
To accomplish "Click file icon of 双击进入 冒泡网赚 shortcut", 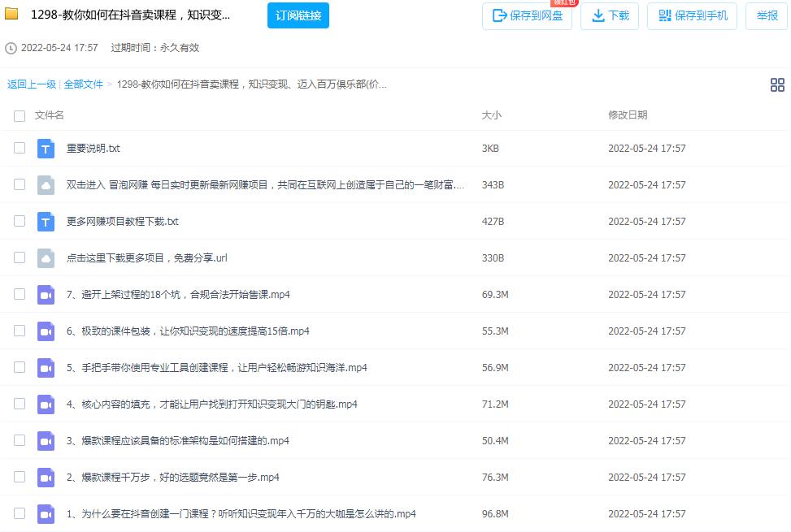I will click(46, 185).
